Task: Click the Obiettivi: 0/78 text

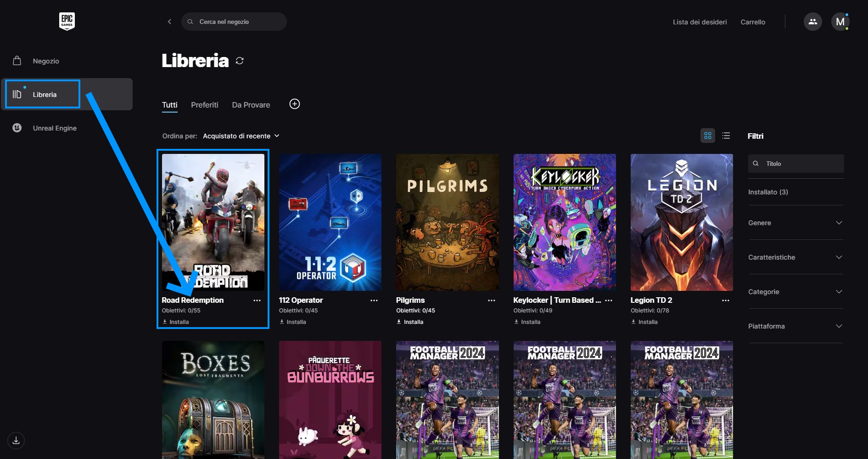Action: 650,311
